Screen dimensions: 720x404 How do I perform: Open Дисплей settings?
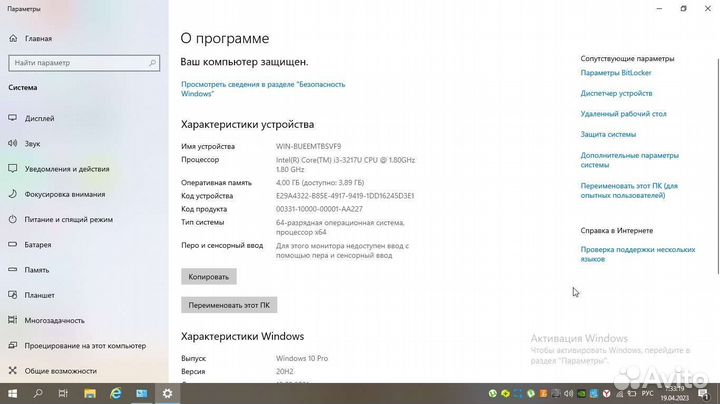pos(32,118)
